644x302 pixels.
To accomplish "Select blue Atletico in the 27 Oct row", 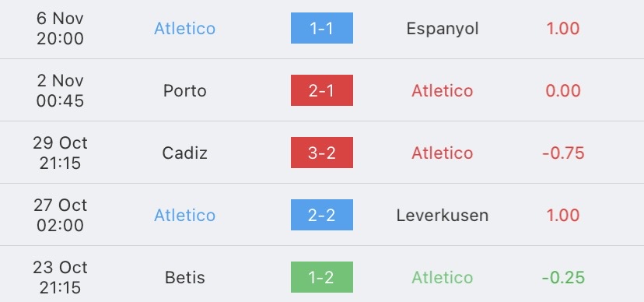I will (184, 216).
